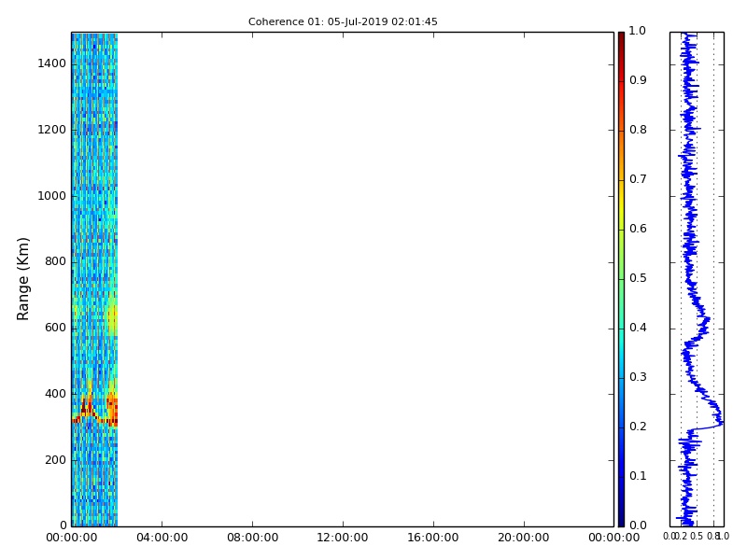This screenshot has height=560, width=747.
Task: Click the 0.1 colorbar tick label
Action: click(638, 476)
